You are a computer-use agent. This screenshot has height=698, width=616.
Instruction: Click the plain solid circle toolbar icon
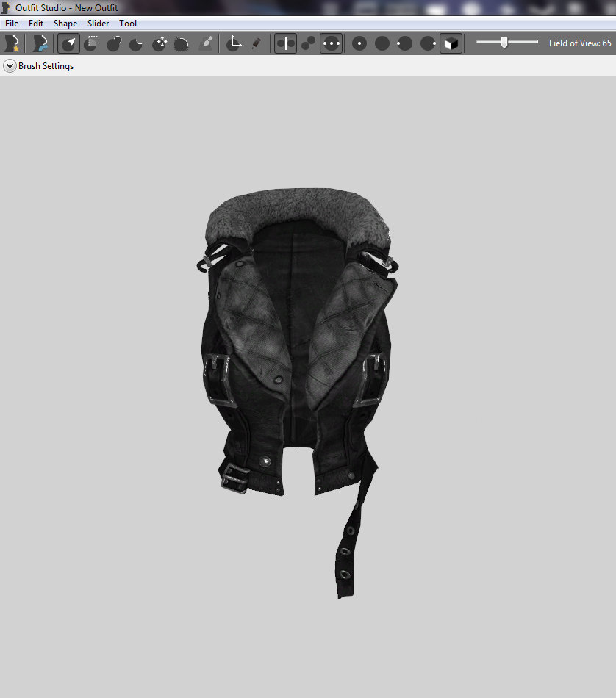pyautogui.click(x=382, y=43)
